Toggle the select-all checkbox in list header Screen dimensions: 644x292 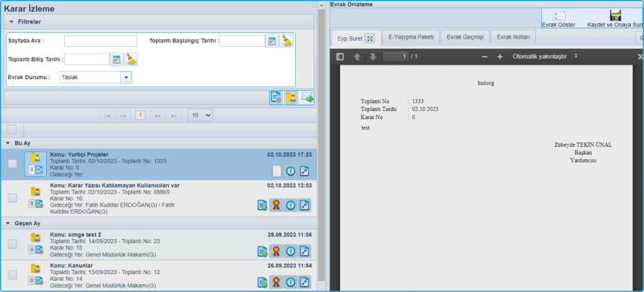12,129
